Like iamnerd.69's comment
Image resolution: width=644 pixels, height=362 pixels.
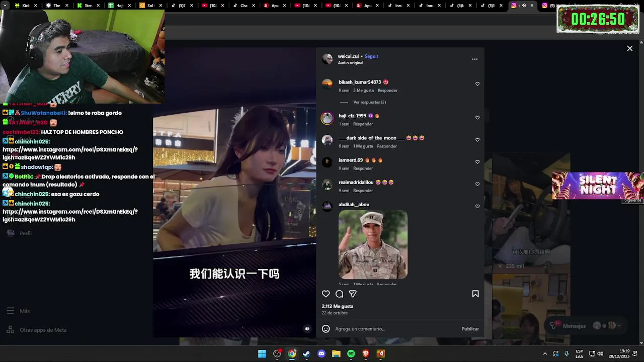(x=477, y=162)
